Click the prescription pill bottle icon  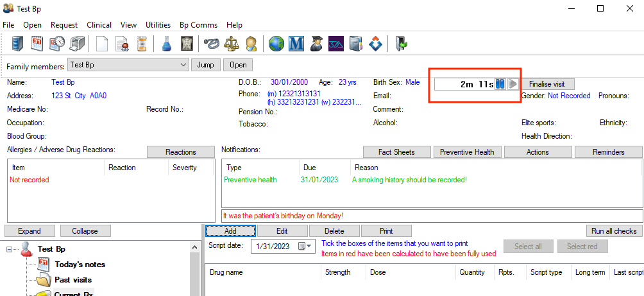click(x=141, y=44)
